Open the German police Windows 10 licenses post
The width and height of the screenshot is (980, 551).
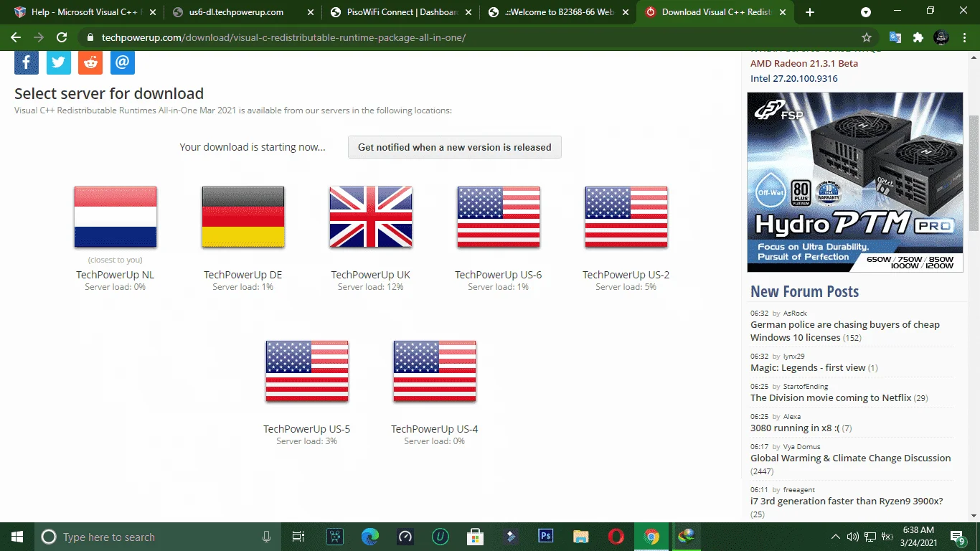pyautogui.click(x=845, y=331)
